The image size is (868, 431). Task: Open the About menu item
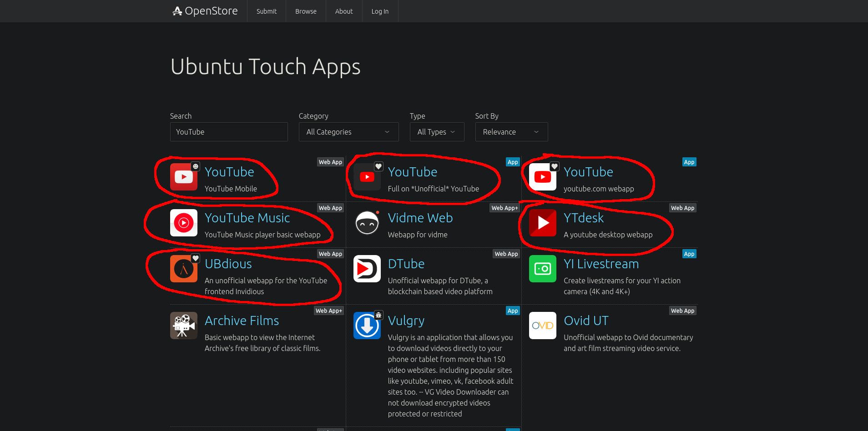coord(344,11)
